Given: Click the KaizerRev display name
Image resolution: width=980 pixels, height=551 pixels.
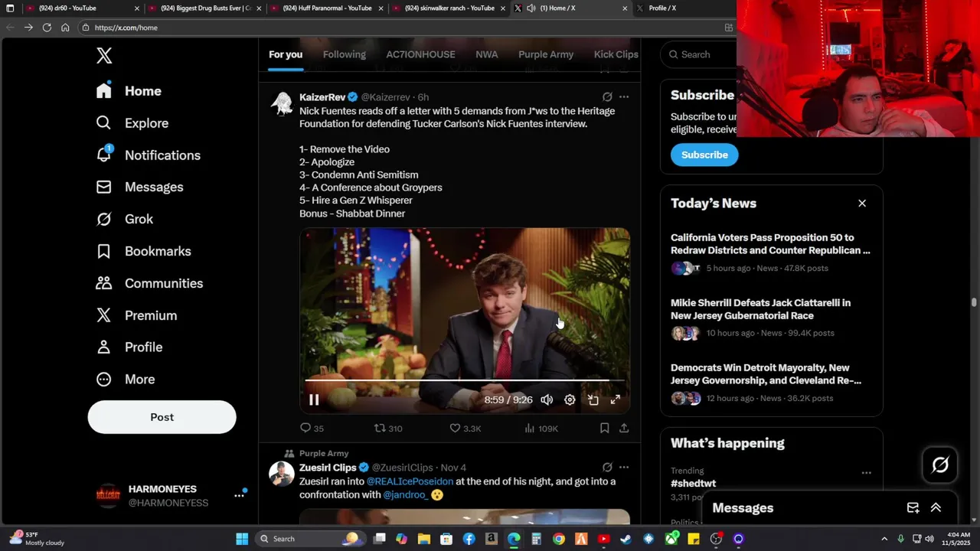Looking at the screenshot, I should (322, 97).
